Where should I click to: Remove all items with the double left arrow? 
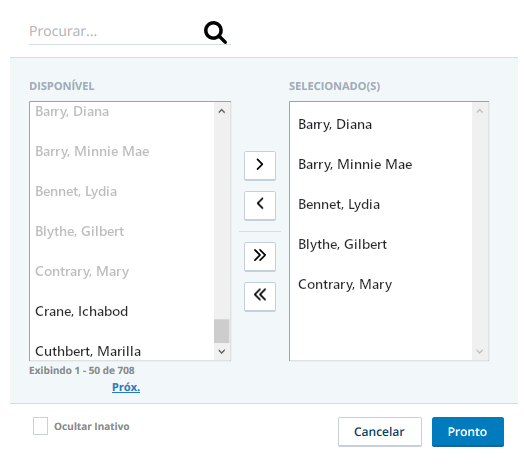(x=260, y=297)
